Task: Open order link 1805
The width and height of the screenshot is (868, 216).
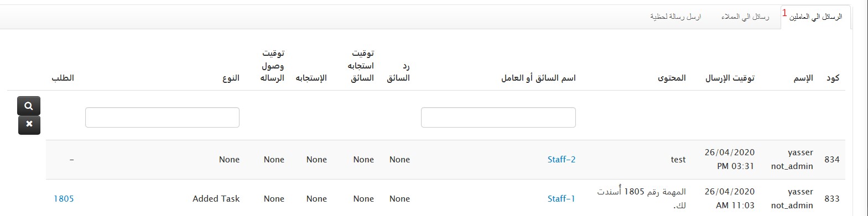Action: point(64,199)
